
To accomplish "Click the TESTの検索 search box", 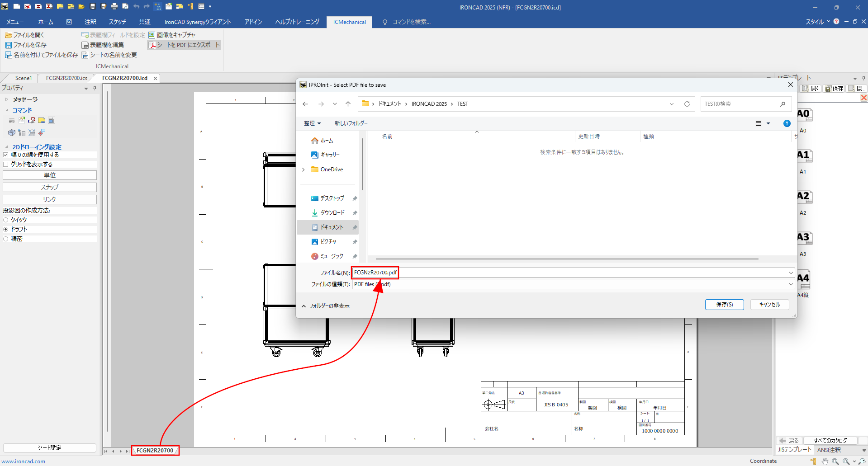I will pyautogui.click(x=745, y=104).
